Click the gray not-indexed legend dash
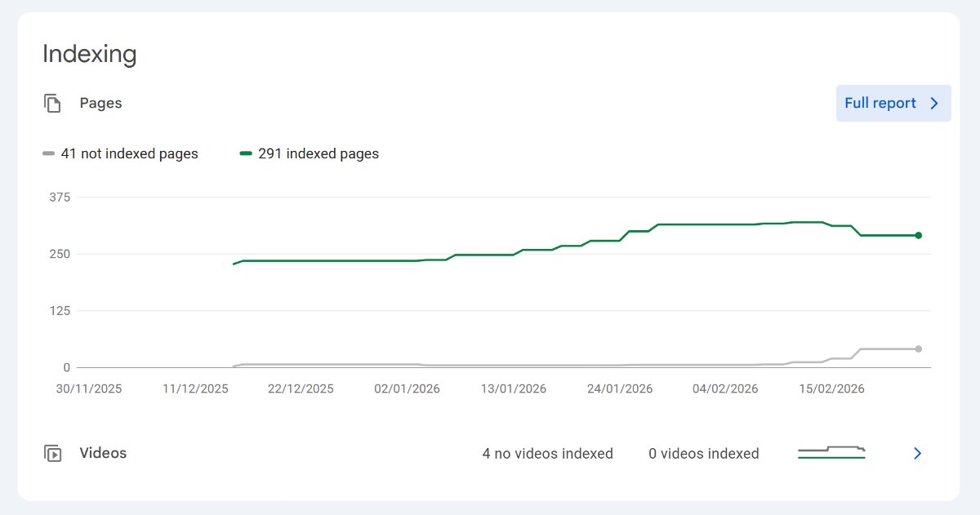Image resolution: width=980 pixels, height=515 pixels. pos(48,153)
